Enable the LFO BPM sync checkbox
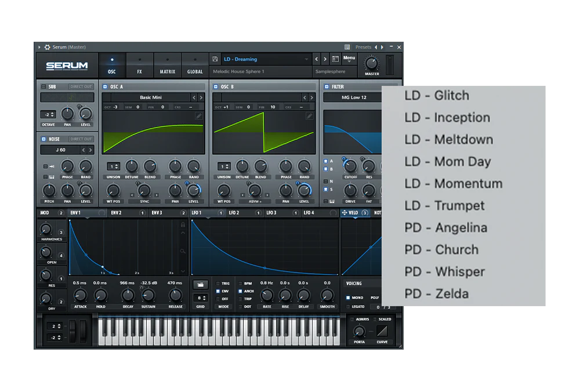Image resolution: width=580 pixels, height=392 pixels. [x=241, y=284]
